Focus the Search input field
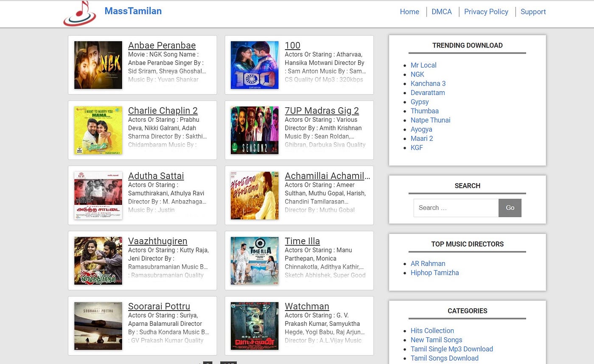 456,208
